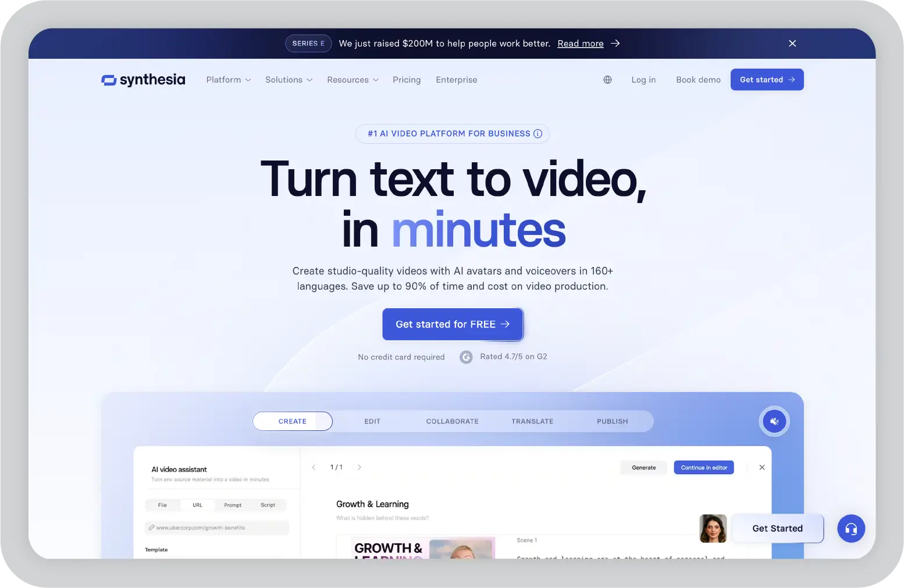Image resolution: width=904 pixels, height=588 pixels.
Task: Click Book demo
Action: 698,80
